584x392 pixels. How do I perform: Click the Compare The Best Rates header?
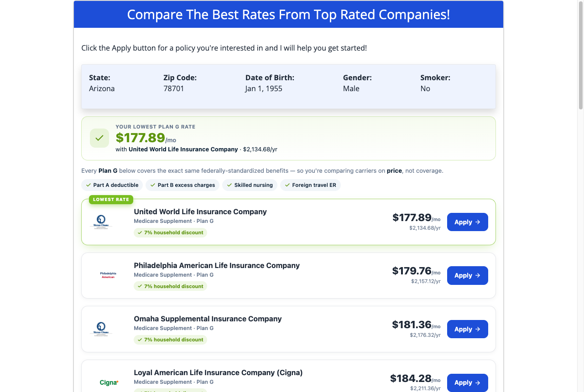288,15
